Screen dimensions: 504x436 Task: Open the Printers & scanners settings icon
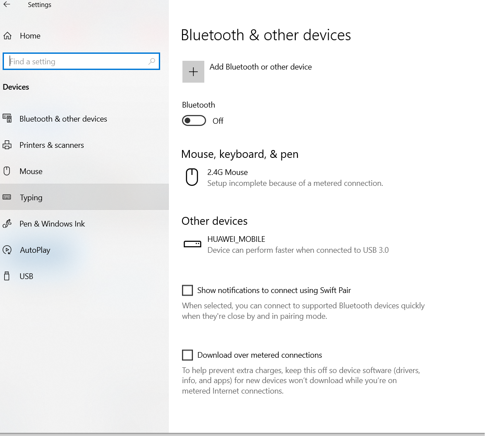[7, 145]
